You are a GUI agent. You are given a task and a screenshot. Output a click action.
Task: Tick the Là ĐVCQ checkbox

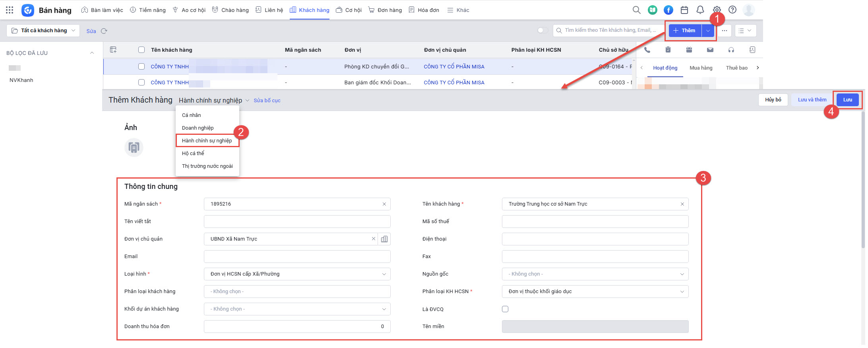coord(505,309)
